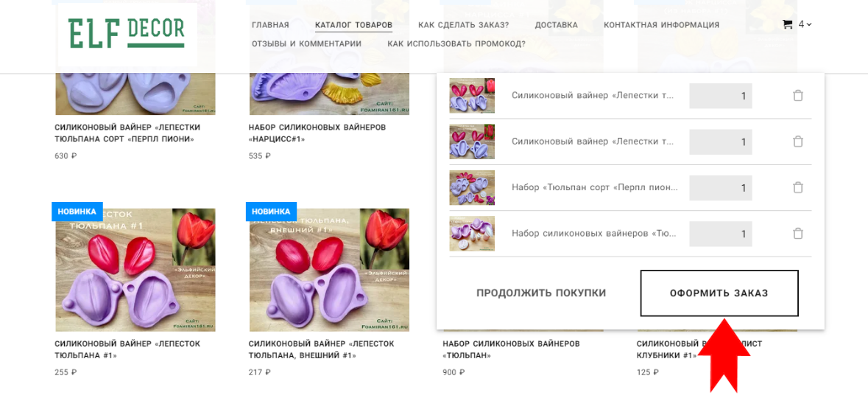Go to ДОСТАВКА page
The height and width of the screenshot is (401, 868).
(557, 25)
